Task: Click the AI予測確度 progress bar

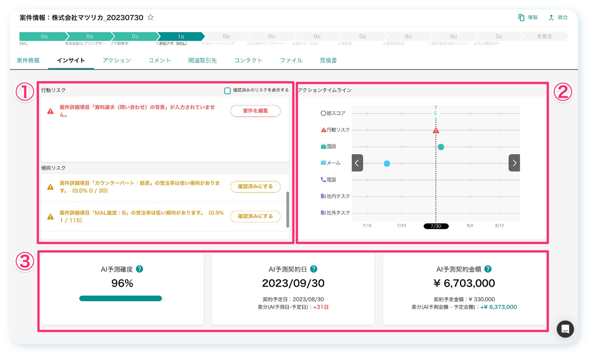Action: pos(121,298)
